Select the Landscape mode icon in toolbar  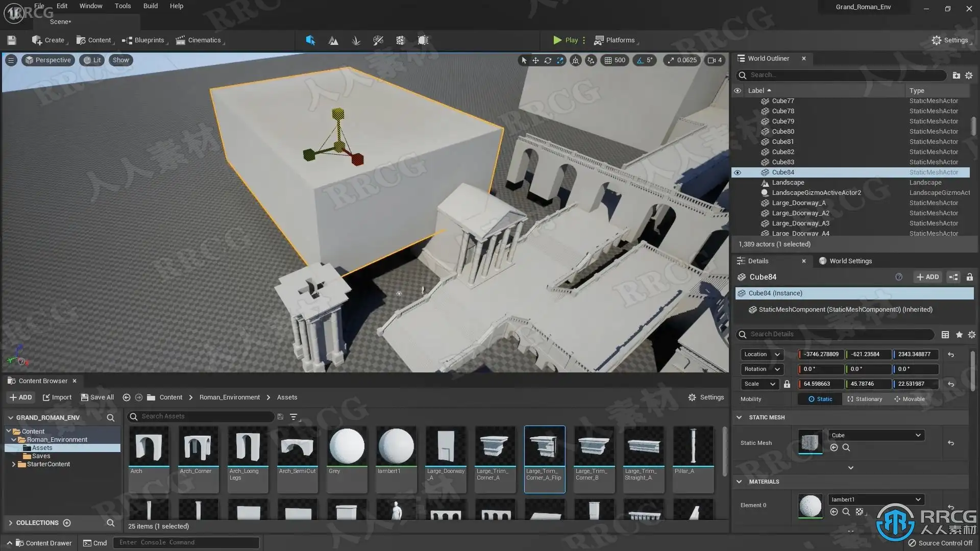point(333,40)
